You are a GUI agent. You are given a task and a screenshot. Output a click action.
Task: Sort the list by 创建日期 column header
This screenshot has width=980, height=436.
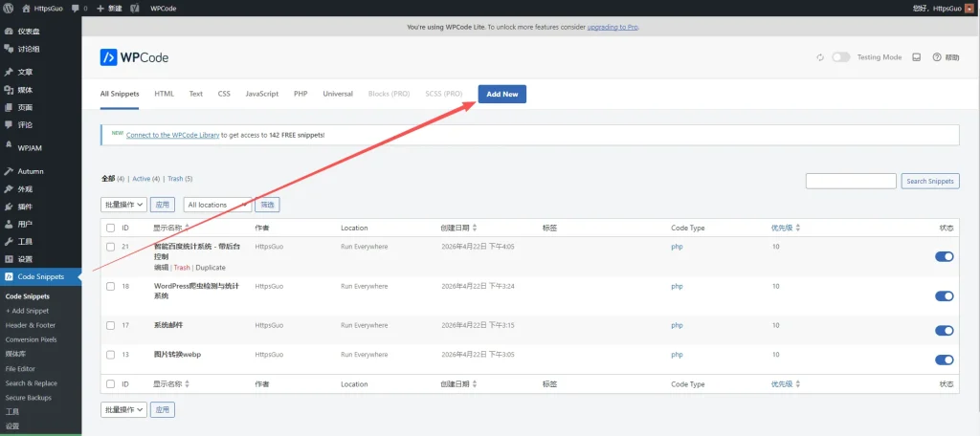458,228
